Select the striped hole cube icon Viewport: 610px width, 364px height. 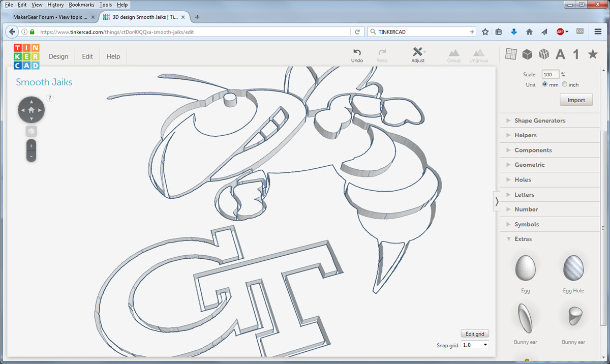point(544,54)
